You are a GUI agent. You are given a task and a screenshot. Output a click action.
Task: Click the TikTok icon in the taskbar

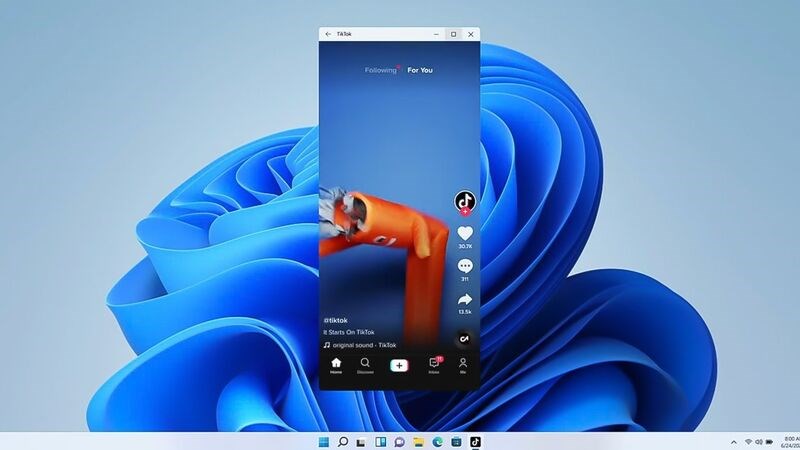click(x=476, y=441)
